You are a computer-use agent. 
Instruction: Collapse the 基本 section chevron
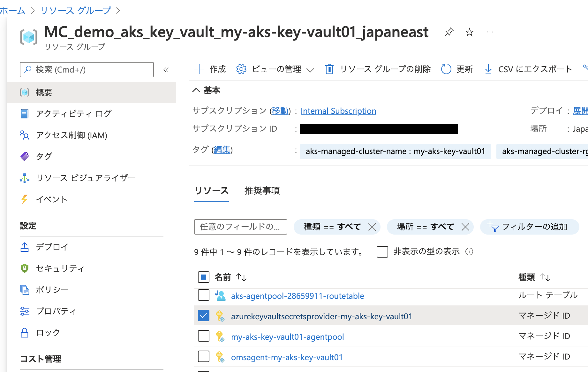point(196,90)
